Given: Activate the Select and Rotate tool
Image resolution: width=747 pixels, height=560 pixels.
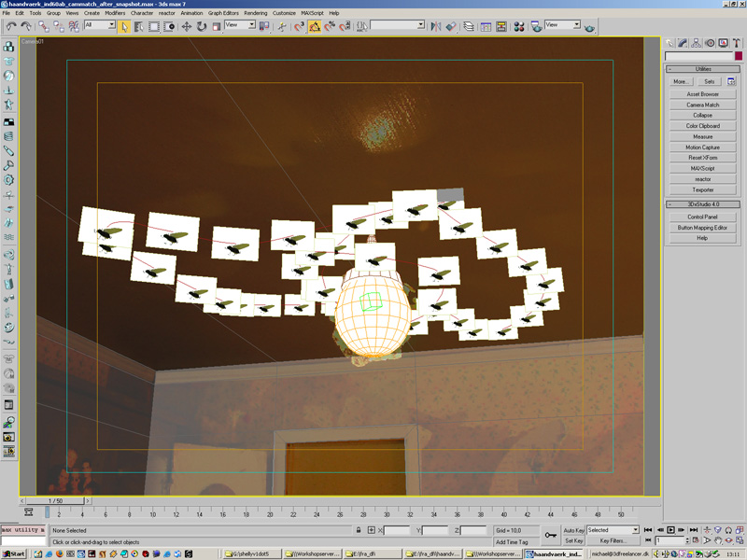Looking at the screenshot, I should (202, 27).
